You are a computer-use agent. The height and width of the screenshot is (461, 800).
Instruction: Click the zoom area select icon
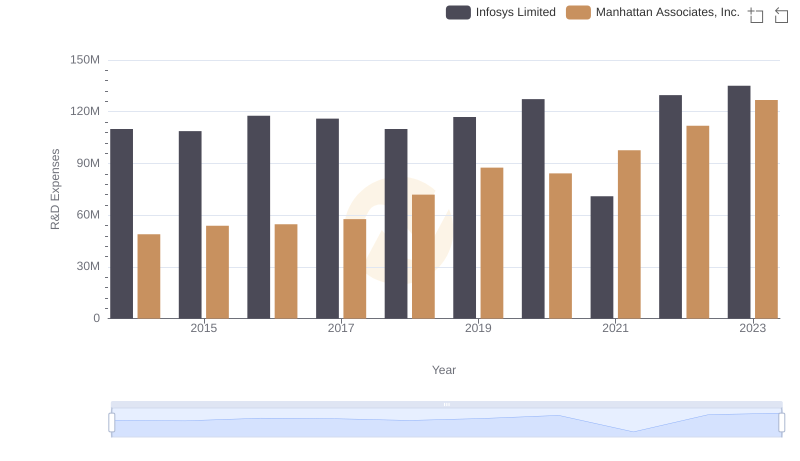[x=756, y=15]
